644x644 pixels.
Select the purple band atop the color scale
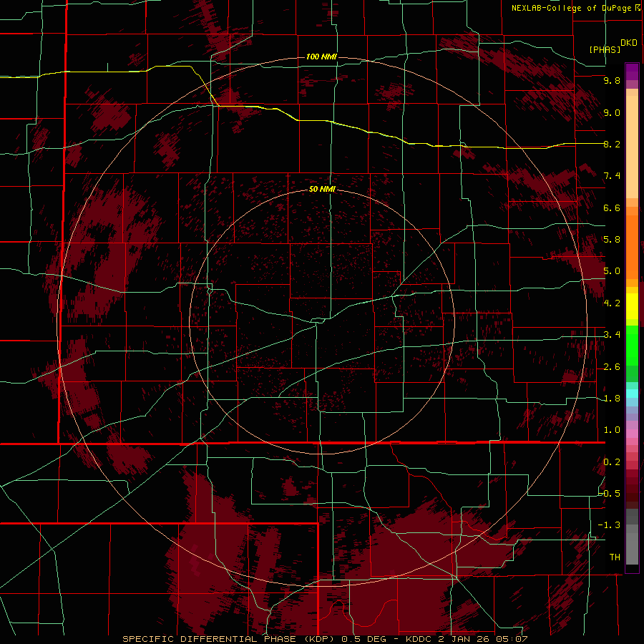point(632,72)
